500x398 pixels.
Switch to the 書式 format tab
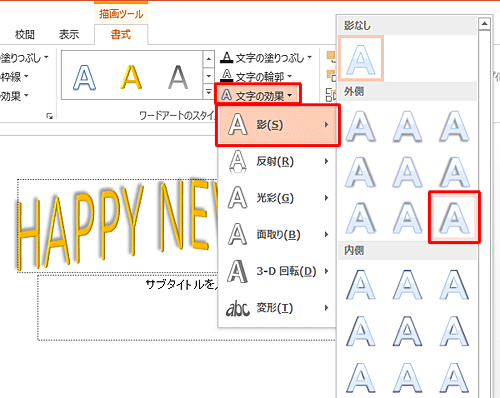(121, 34)
